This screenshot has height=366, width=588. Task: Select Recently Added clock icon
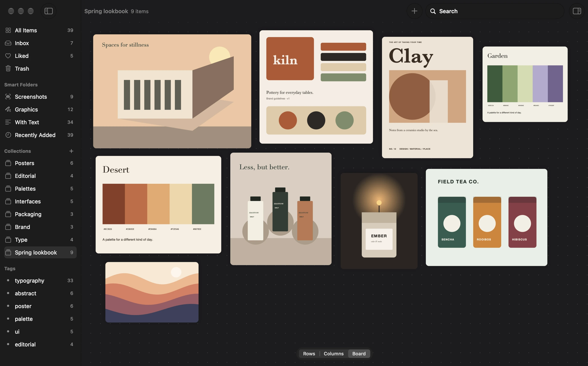point(8,135)
